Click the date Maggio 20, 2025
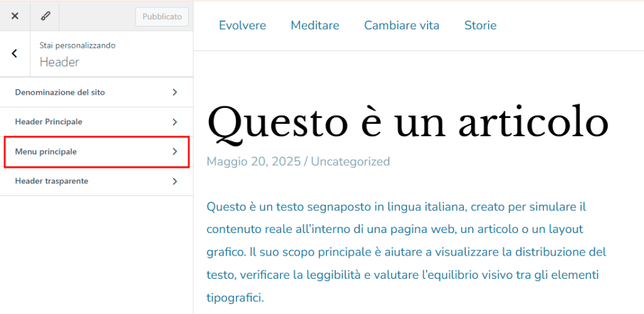 click(x=253, y=161)
